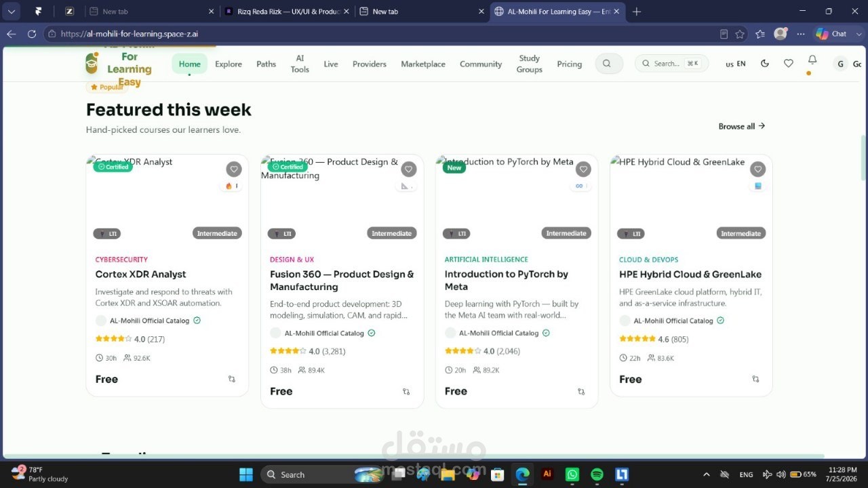Open the Live nav item
868x488 pixels.
click(331, 64)
